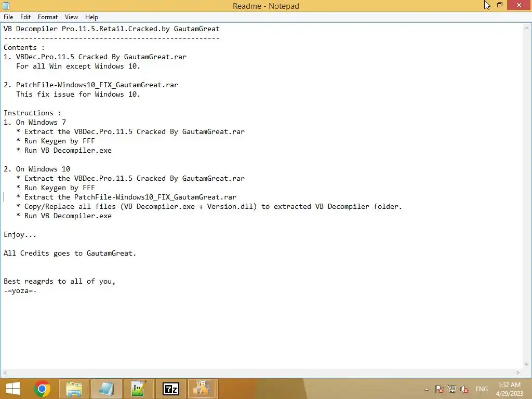Viewport: 532px width, 399px height.
Task: Click the Action Center flag icon
Action: [x=440, y=389]
